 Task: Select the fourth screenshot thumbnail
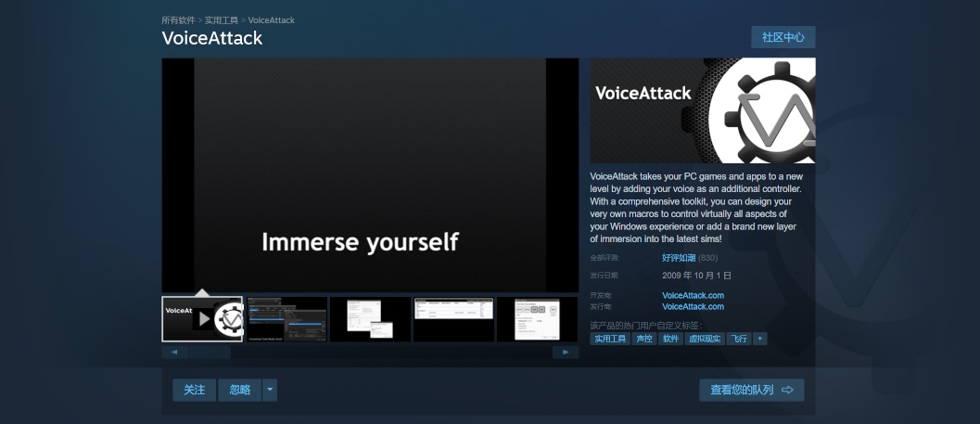(453, 319)
